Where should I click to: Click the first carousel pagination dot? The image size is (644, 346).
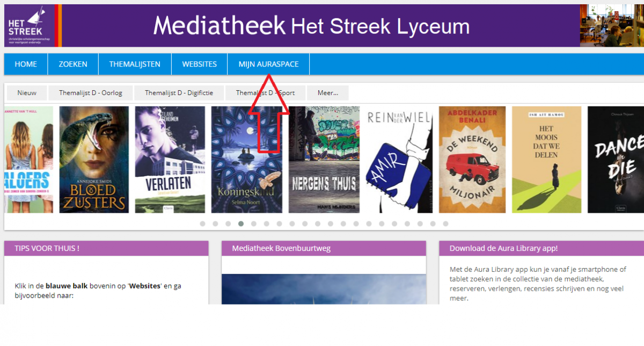pos(202,224)
